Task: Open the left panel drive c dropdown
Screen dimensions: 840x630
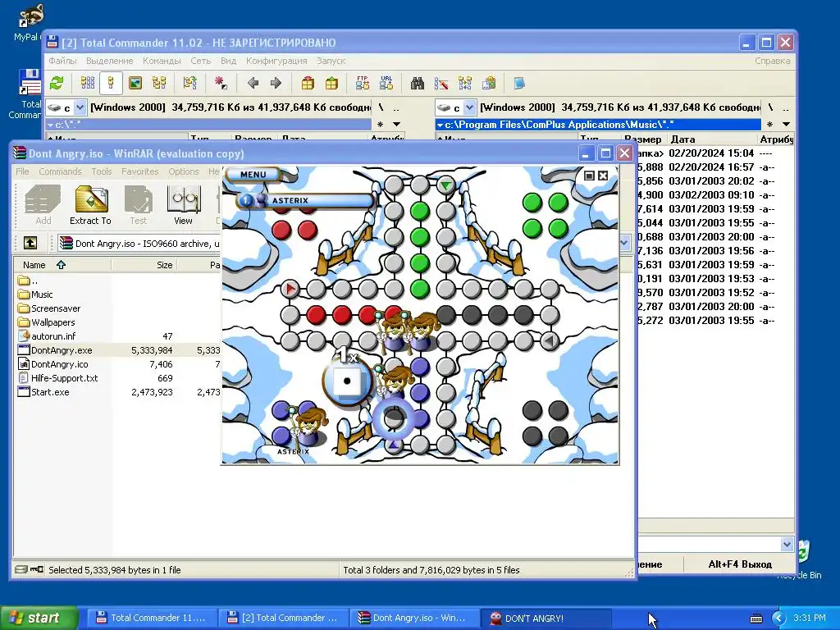Action: click(80, 107)
